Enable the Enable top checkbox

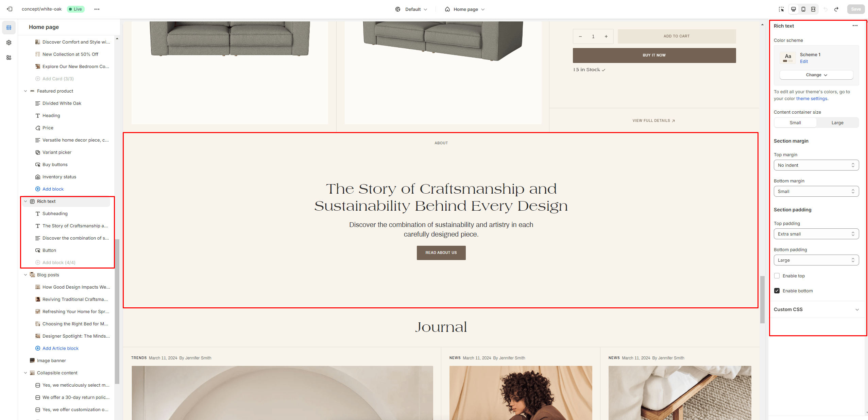(x=777, y=276)
